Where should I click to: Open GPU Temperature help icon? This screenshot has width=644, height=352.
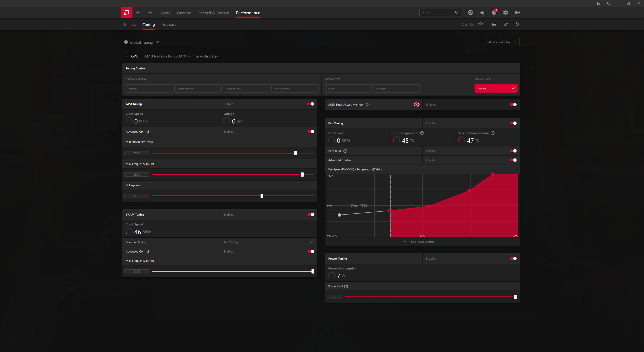422,133
